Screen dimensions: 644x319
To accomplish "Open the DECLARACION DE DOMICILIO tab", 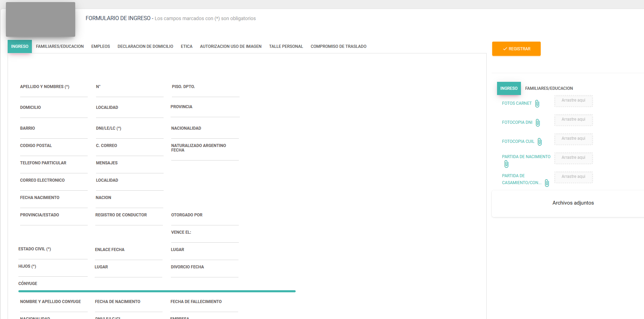I will coord(145,46).
